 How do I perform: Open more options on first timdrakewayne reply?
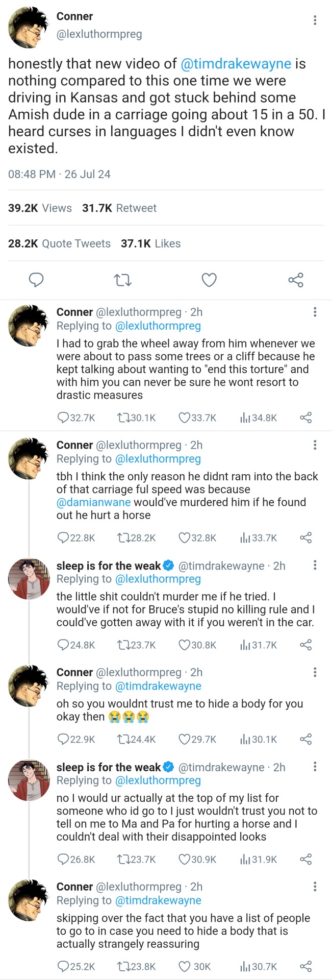pyautogui.click(x=315, y=565)
